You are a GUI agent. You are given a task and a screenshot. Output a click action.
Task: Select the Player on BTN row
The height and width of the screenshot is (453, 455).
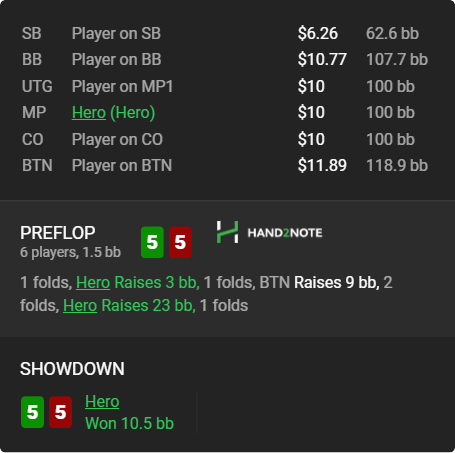[x=225, y=166]
